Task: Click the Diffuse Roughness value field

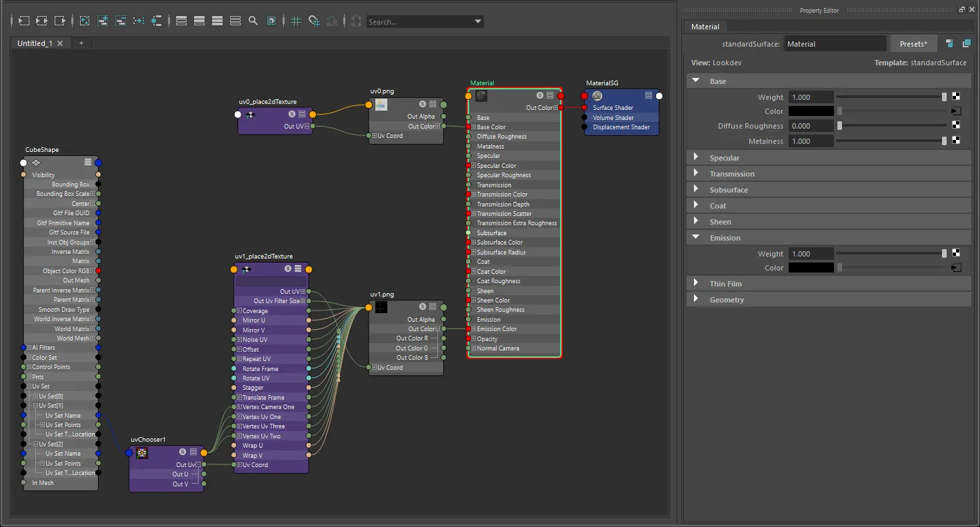Action: coord(811,125)
